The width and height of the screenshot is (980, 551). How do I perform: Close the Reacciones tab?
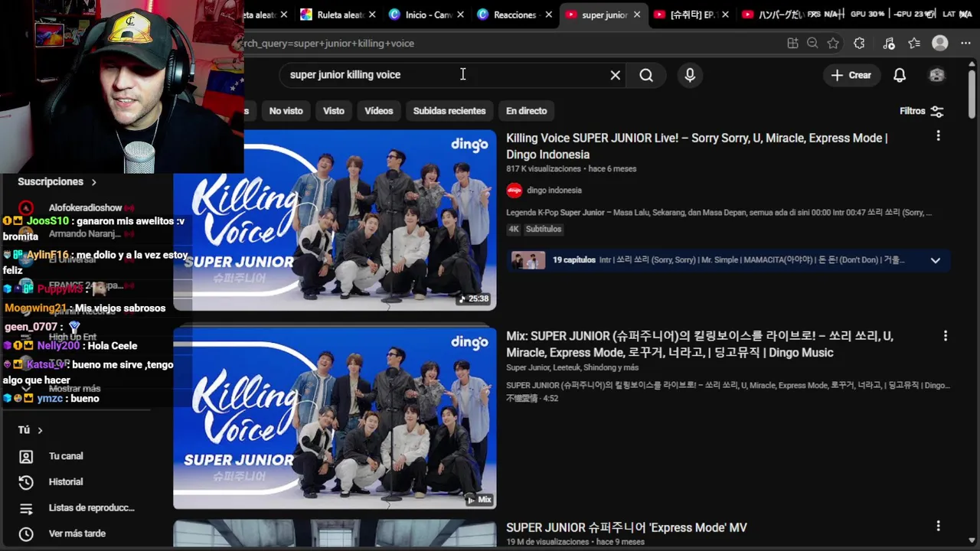coord(549,15)
